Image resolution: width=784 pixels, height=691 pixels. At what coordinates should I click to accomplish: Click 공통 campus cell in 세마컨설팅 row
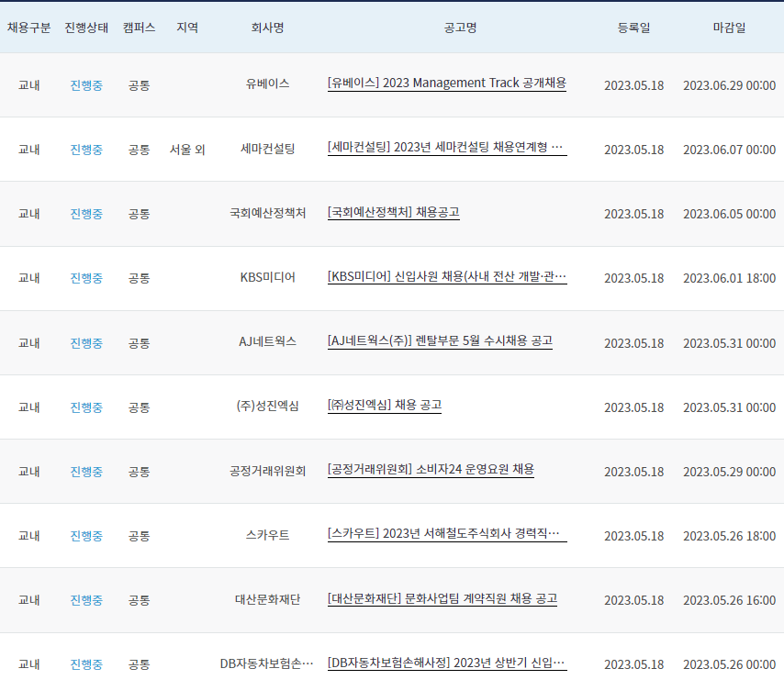point(139,150)
